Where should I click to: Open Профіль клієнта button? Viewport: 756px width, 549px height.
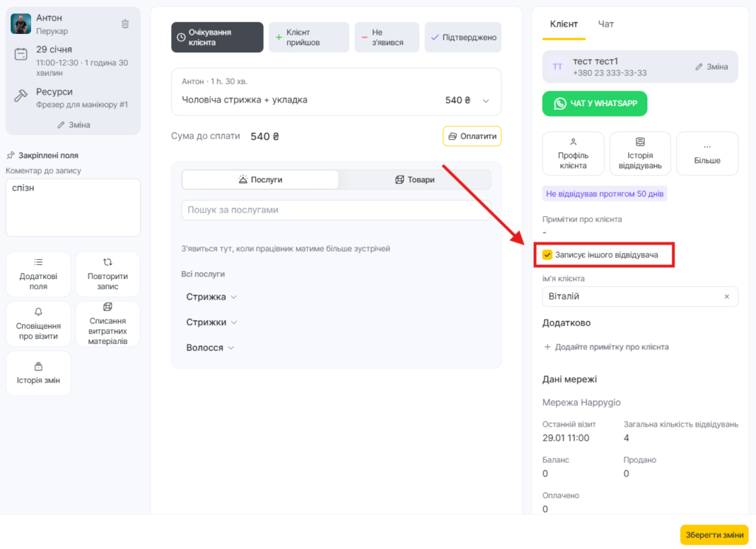pyautogui.click(x=573, y=153)
